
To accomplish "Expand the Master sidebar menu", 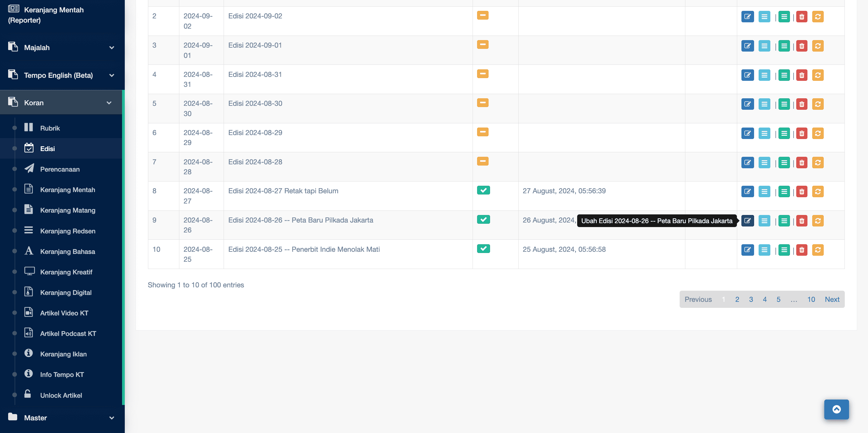I will tap(62, 418).
